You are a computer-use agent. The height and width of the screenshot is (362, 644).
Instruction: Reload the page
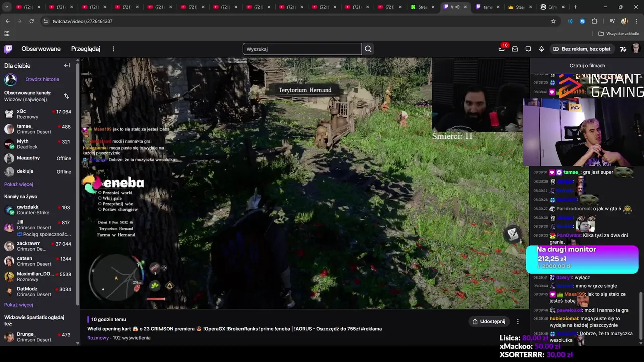[x=31, y=21]
